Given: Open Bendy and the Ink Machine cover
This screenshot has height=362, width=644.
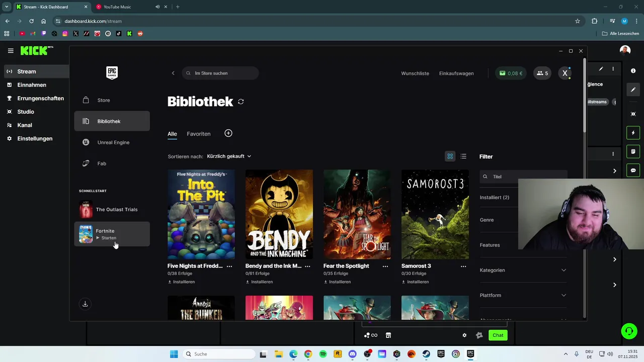Looking at the screenshot, I should pyautogui.click(x=279, y=215).
